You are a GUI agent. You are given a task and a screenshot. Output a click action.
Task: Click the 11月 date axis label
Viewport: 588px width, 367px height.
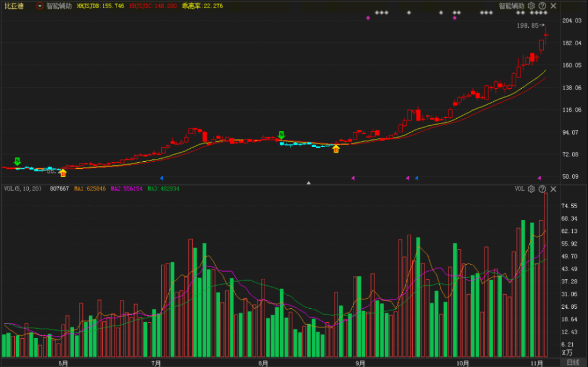tap(537, 363)
